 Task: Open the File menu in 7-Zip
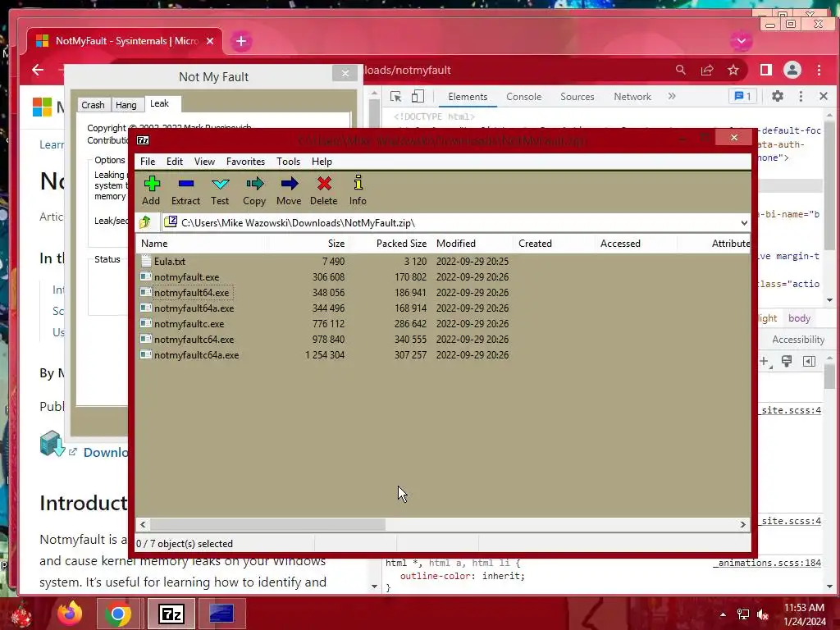[148, 162]
